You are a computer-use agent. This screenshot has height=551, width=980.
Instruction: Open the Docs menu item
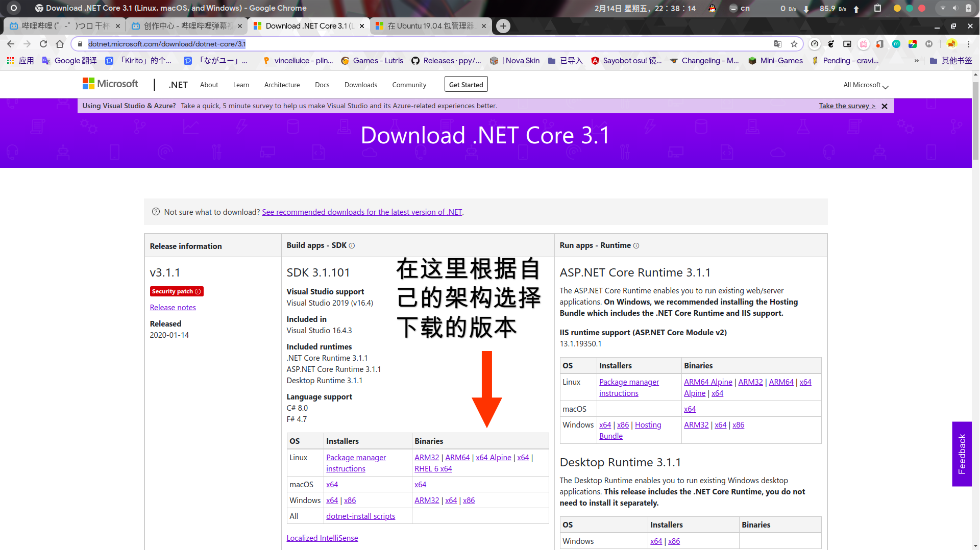(322, 85)
